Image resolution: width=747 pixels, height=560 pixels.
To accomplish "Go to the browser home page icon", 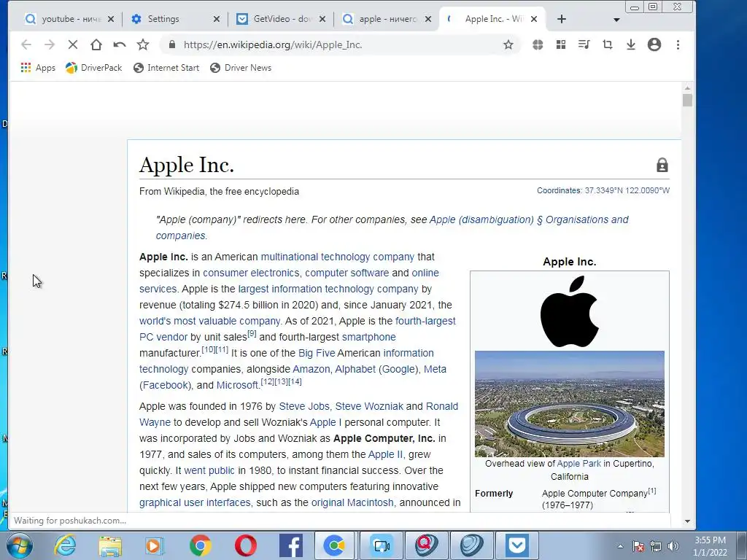I will click(96, 44).
